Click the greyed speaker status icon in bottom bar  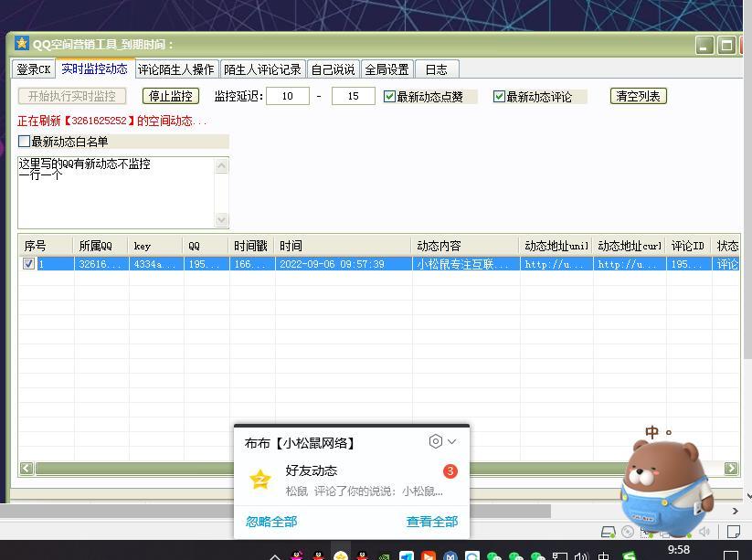pyautogui.click(x=704, y=532)
